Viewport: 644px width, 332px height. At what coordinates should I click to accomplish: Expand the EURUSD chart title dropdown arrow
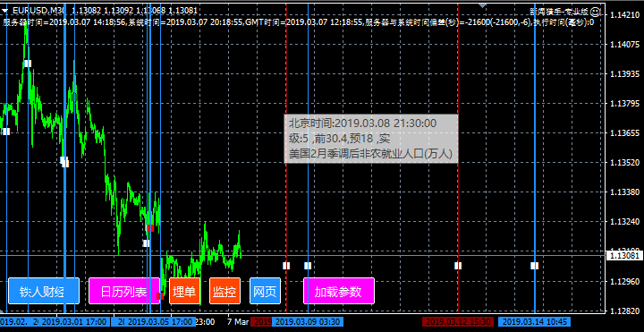[5, 10]
